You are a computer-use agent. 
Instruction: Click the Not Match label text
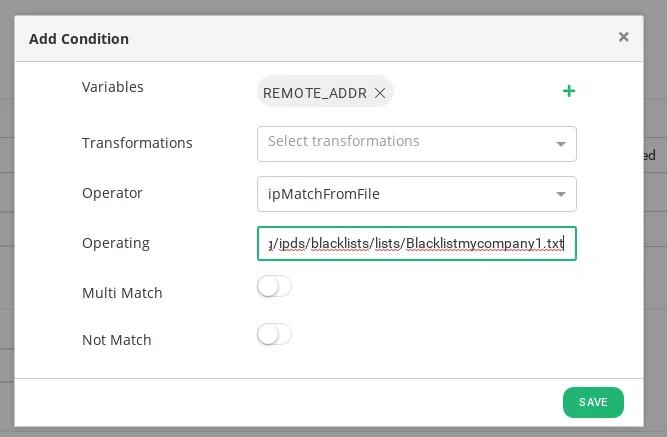[x=117, y=340]
